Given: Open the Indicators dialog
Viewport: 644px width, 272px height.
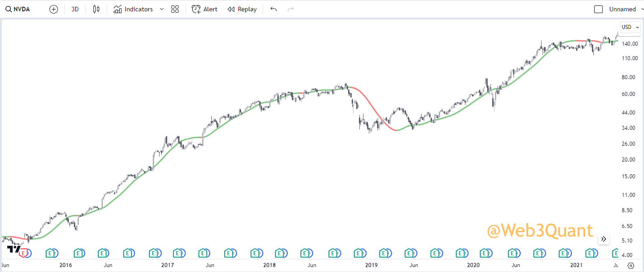Looking at the screenshot, I should tap(133, 9).
